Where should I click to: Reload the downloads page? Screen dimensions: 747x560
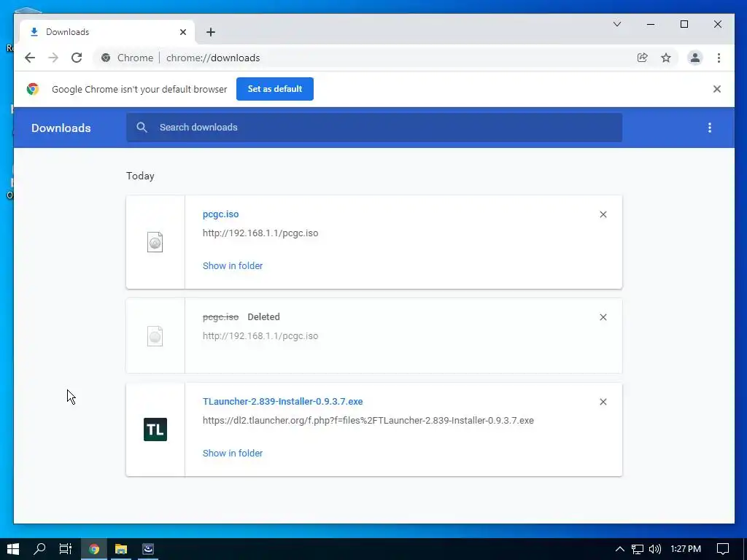pyautogui.click(x=77, y=58)
